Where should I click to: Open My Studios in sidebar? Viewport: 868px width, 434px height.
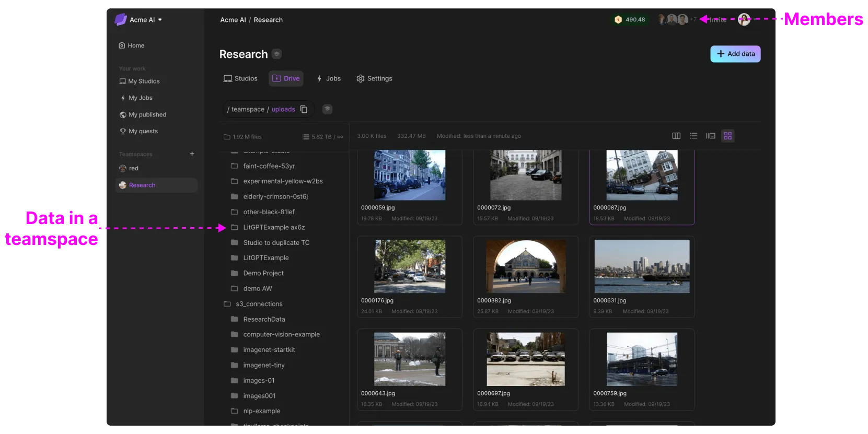140,81
